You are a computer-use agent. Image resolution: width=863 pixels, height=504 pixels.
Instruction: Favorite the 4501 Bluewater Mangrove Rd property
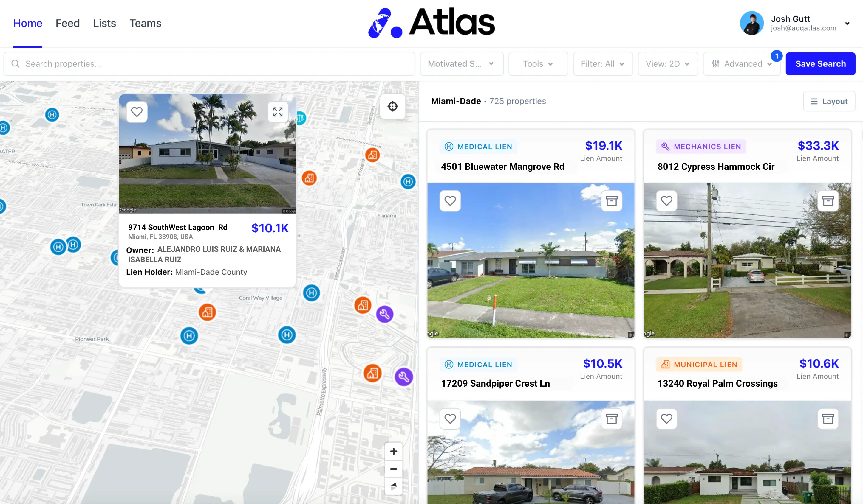click(450, 200)
